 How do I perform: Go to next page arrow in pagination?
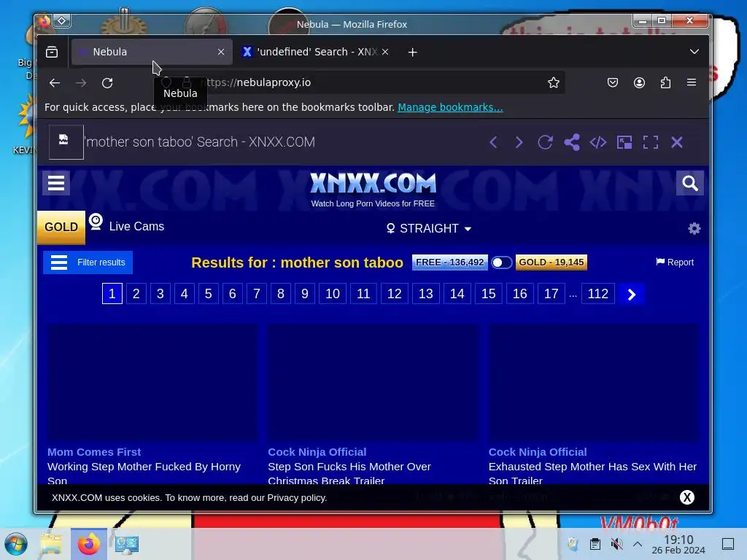tap(632, 295)
